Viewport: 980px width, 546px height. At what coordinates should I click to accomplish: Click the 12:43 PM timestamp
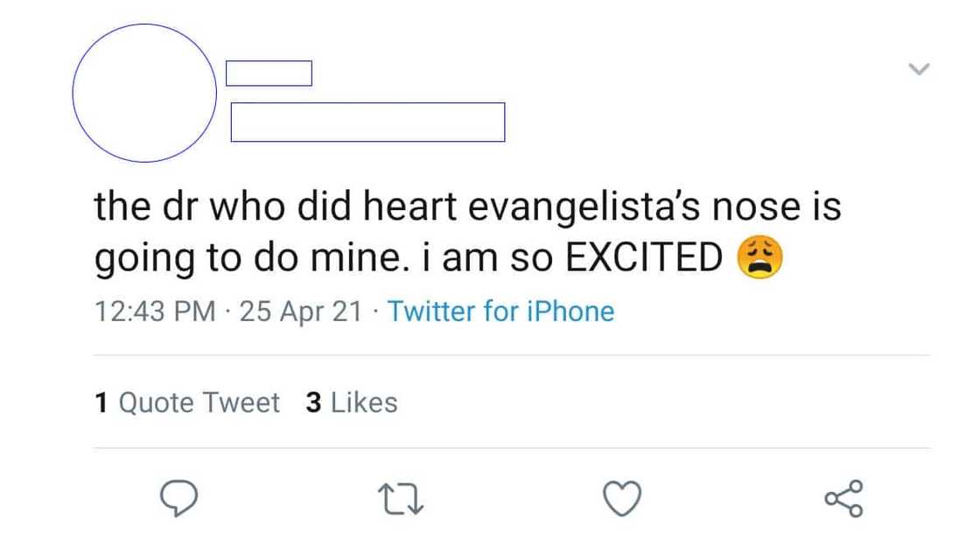[154, 311]
